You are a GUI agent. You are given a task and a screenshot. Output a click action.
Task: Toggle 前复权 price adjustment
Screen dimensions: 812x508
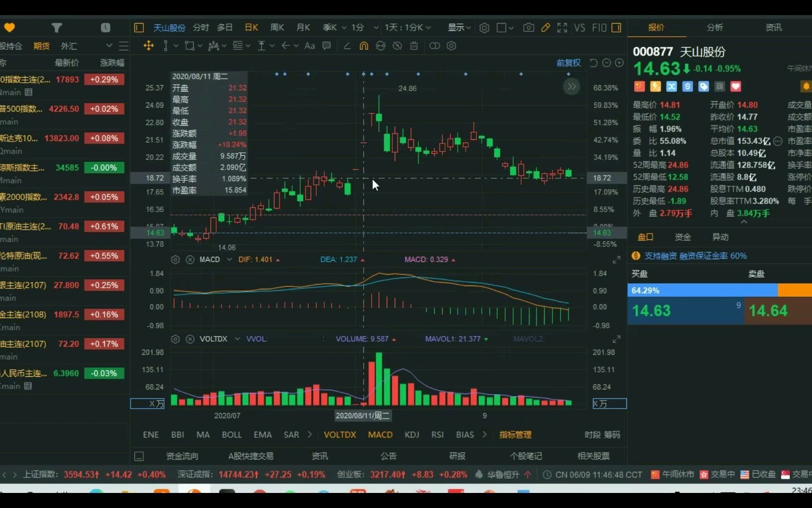tap(569, 63)
